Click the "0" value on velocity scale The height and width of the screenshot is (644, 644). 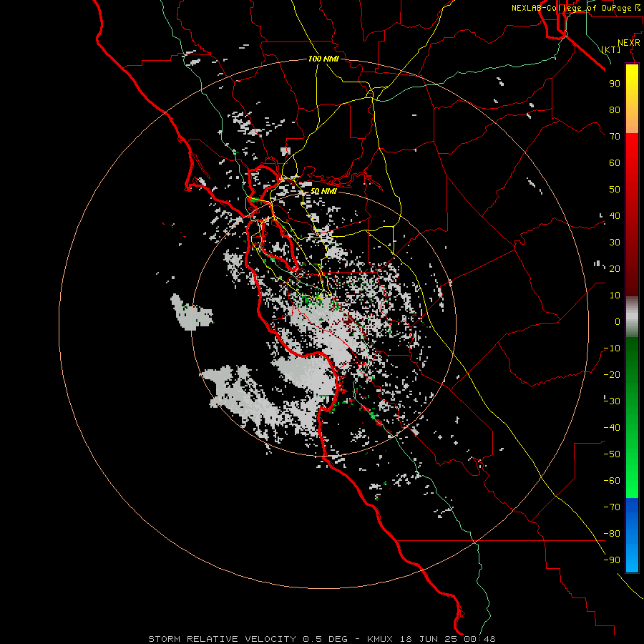click(x=618, y=321)
